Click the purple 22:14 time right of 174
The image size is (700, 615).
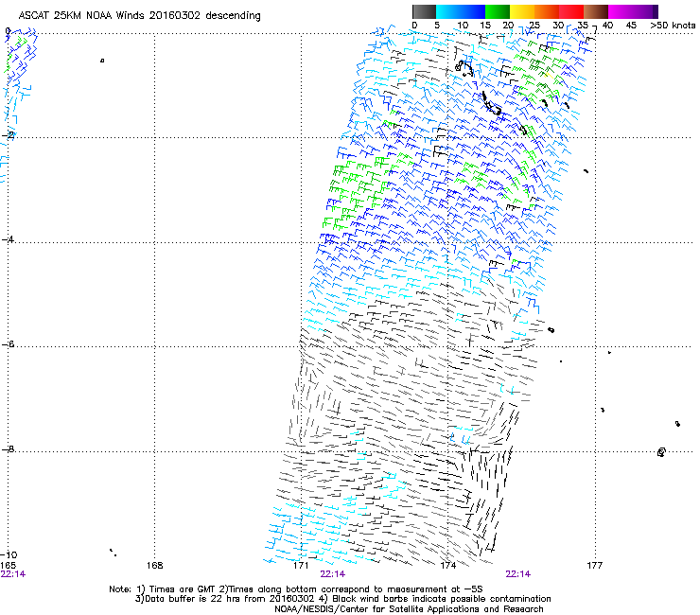tap(518, 574)
